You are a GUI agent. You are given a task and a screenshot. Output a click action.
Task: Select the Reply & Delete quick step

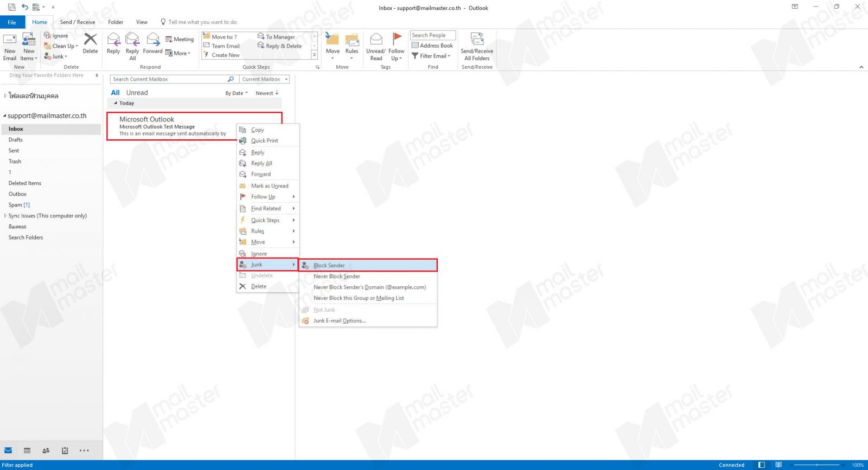279,46
